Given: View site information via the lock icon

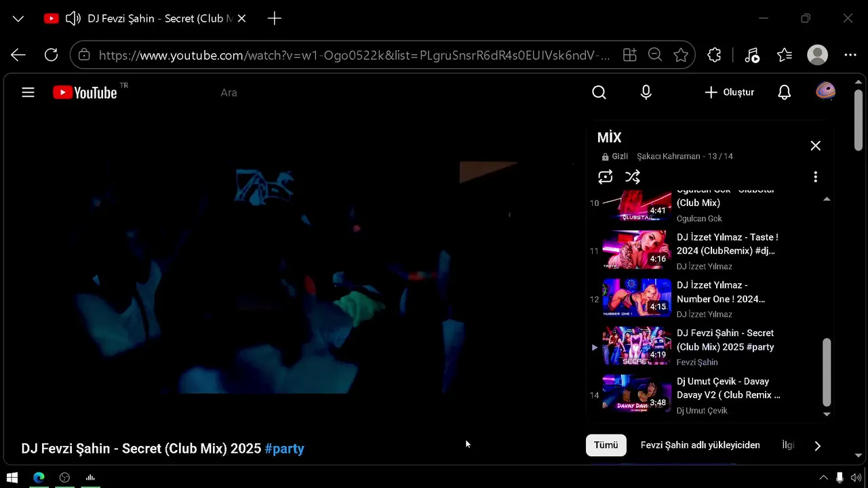Looking at the screenshot, I should coord(84,55).
